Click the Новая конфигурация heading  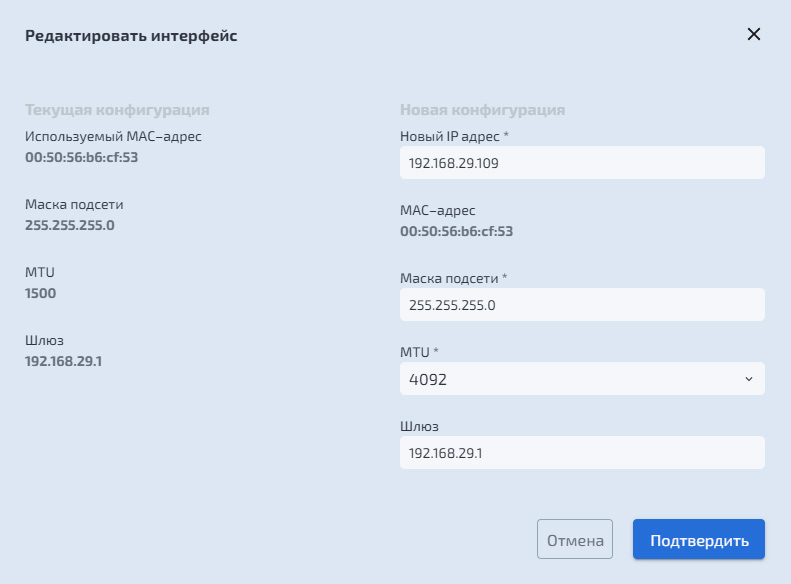coord(482,109)
